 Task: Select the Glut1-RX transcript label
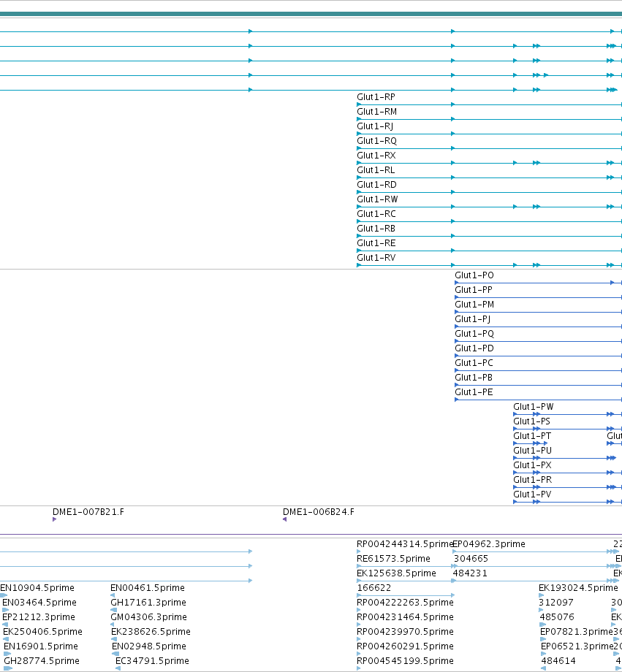pos(376,156)
